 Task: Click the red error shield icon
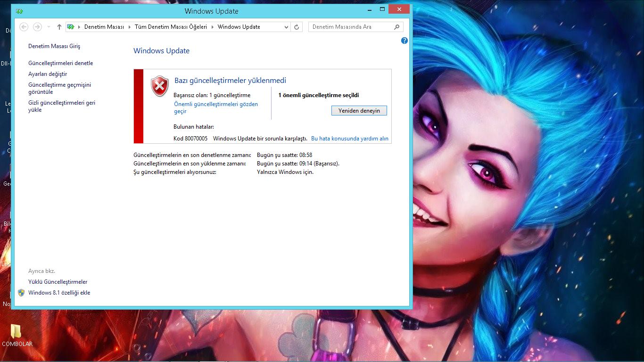click(159, 86)
